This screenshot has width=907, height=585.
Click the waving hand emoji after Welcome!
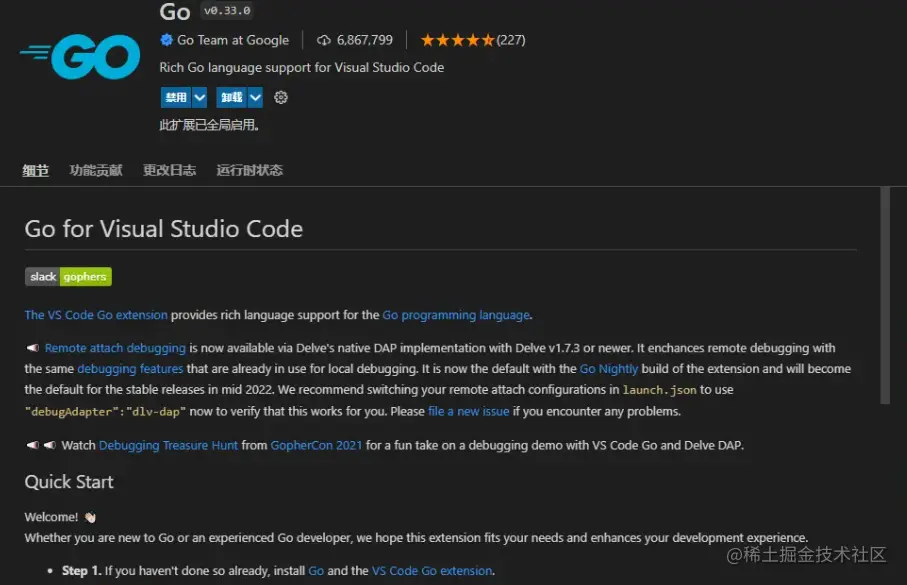click(90, 517)
